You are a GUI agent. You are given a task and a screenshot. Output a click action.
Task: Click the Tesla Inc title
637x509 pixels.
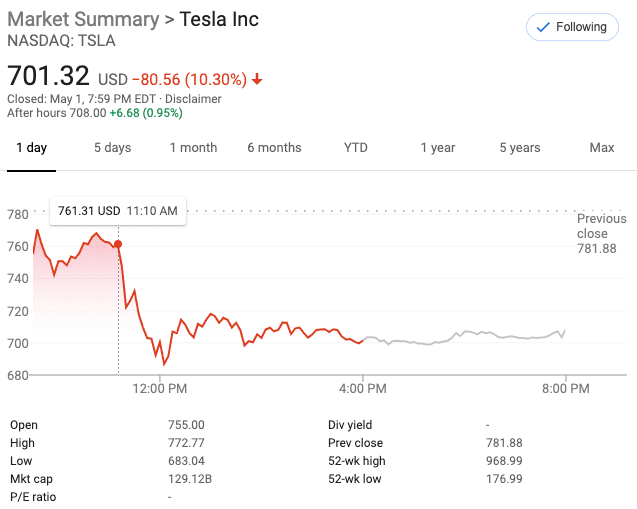219,19
